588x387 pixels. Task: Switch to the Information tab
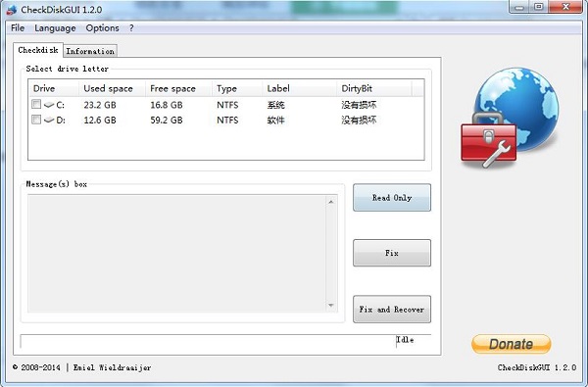(x=90, y=51)
